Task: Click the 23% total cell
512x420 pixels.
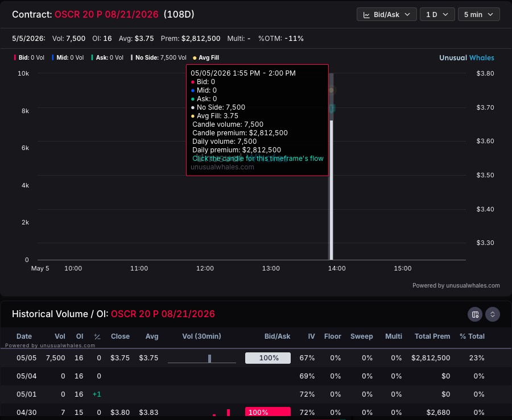Action: [x=477, y=358]
